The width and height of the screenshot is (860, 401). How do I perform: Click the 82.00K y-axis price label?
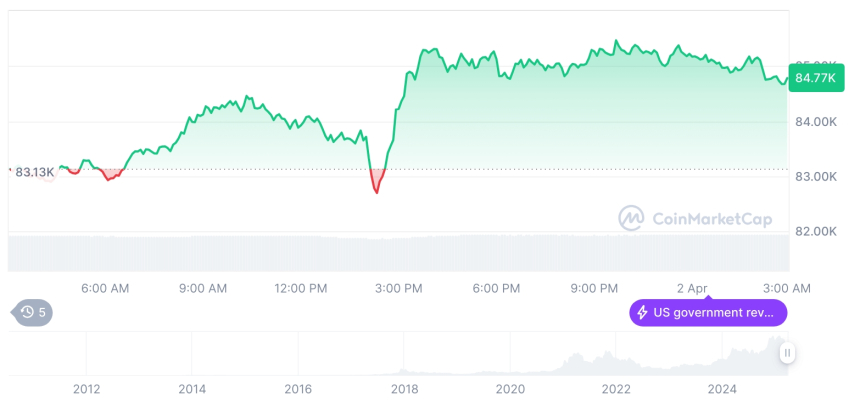pos(813,231)
